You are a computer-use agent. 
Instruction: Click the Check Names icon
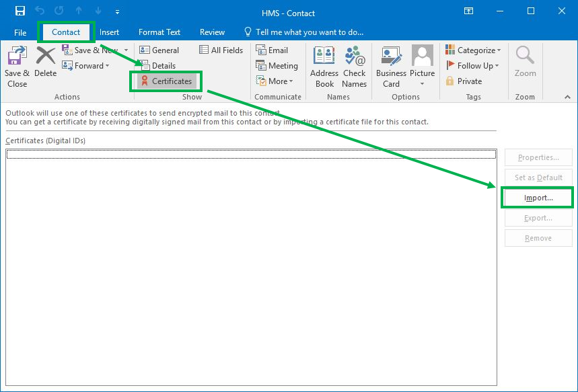coord(355,65)
